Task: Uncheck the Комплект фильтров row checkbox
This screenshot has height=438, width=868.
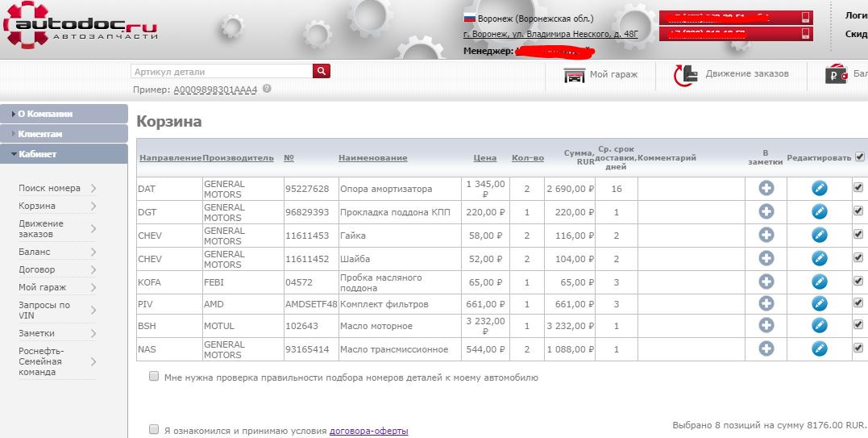Action: point(858,302)
